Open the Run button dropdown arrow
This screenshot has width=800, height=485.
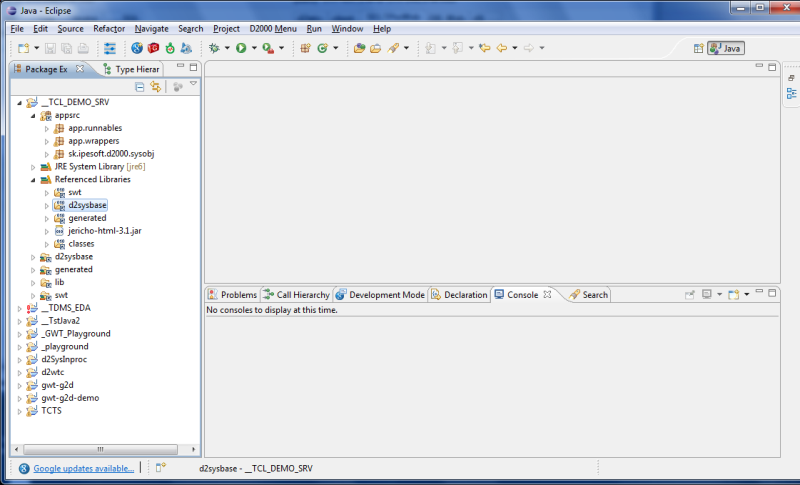(x=254, y=48)
